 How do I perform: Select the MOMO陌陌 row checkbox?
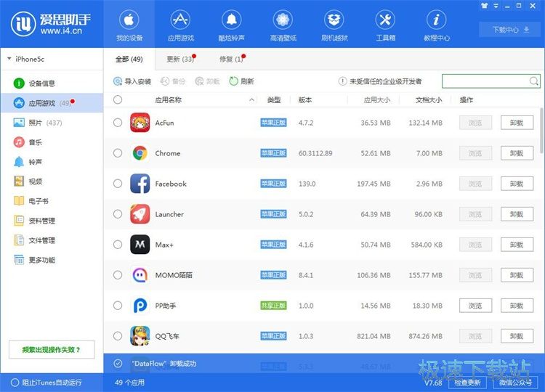(x=118, y=275)
